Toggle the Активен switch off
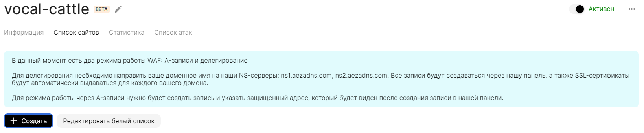 [577, 9]
